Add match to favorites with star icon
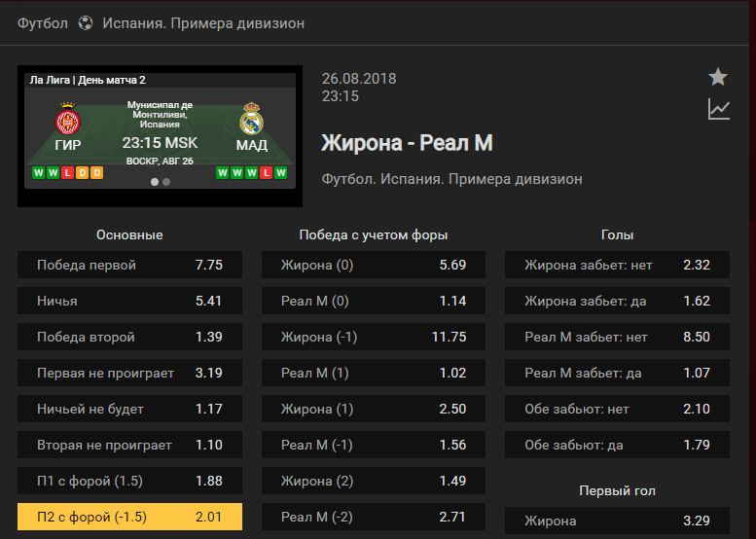 click(x=718, y=77)
